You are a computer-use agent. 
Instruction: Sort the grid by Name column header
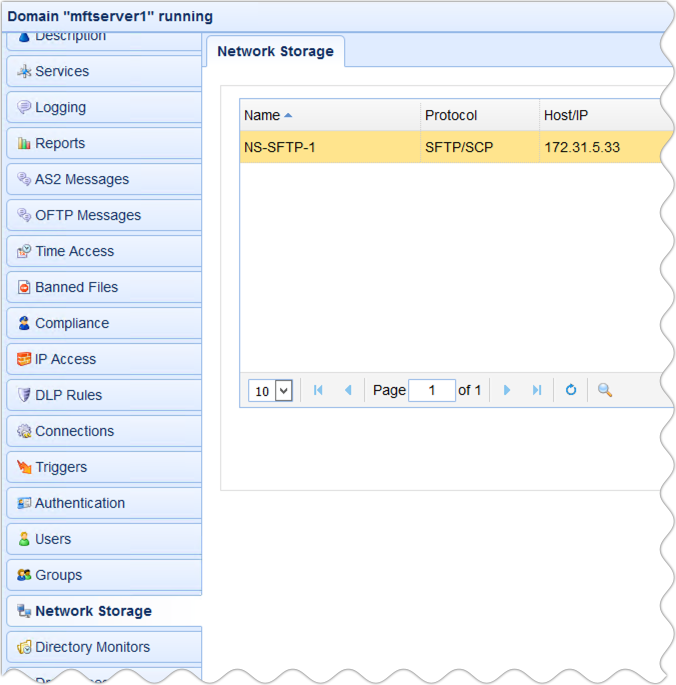(x=263, y=115)
